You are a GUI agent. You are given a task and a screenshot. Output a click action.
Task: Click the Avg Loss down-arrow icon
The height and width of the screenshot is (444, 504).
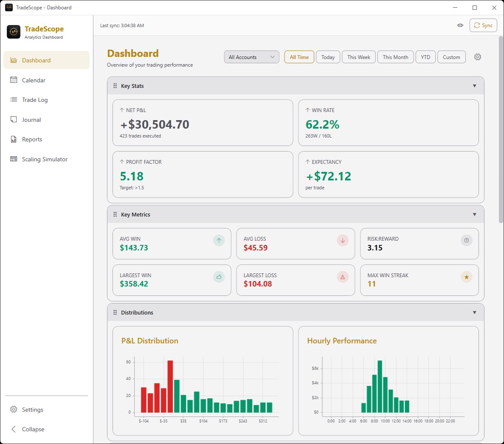343,241
